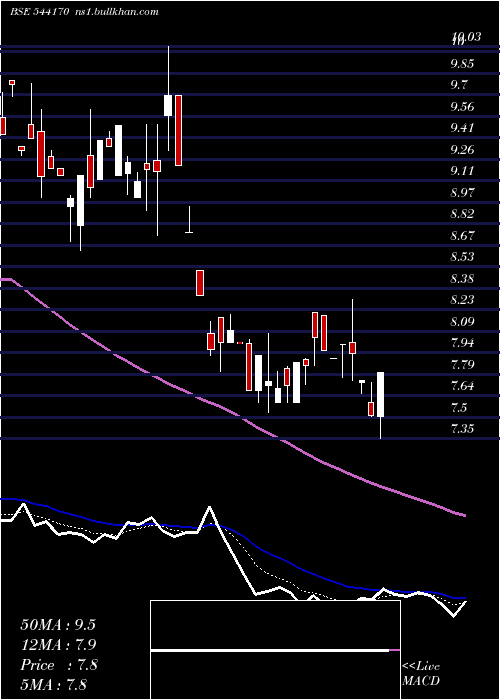Select the Price : 7.8 readout

coord(58,665)
